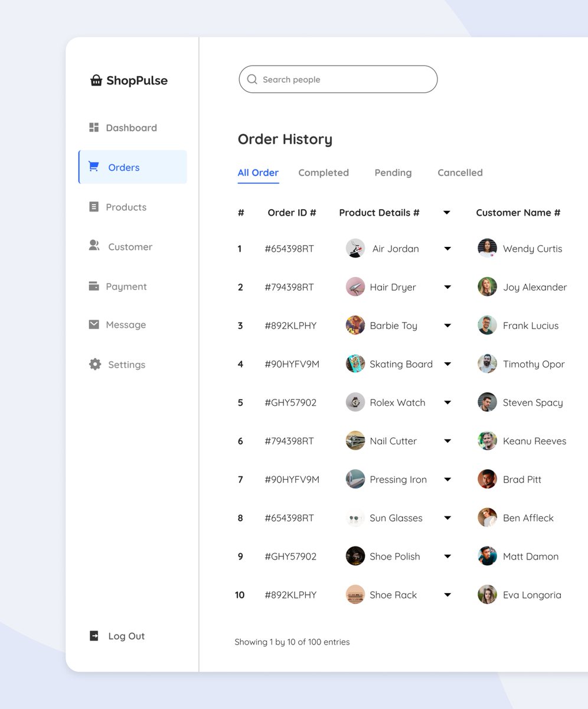Switch to the Pending tab
The height and width of the screenshot is (709, 588).
point(393,173)
